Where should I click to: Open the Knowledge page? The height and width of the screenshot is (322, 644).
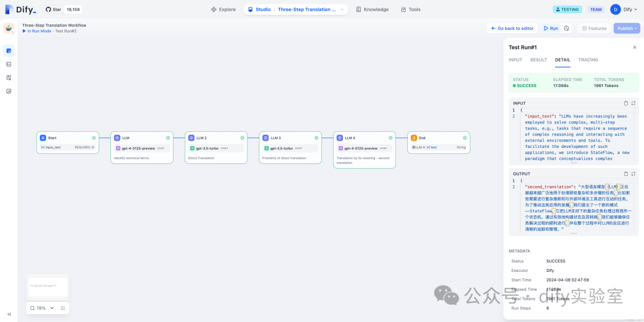(x=372, y=10)
